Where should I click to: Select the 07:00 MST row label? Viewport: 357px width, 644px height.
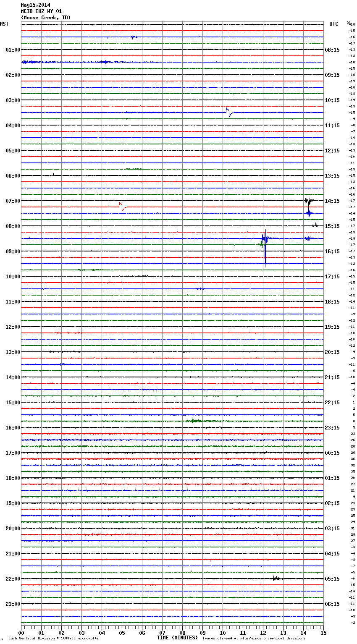pyautogui.click(x=13, y=201)
